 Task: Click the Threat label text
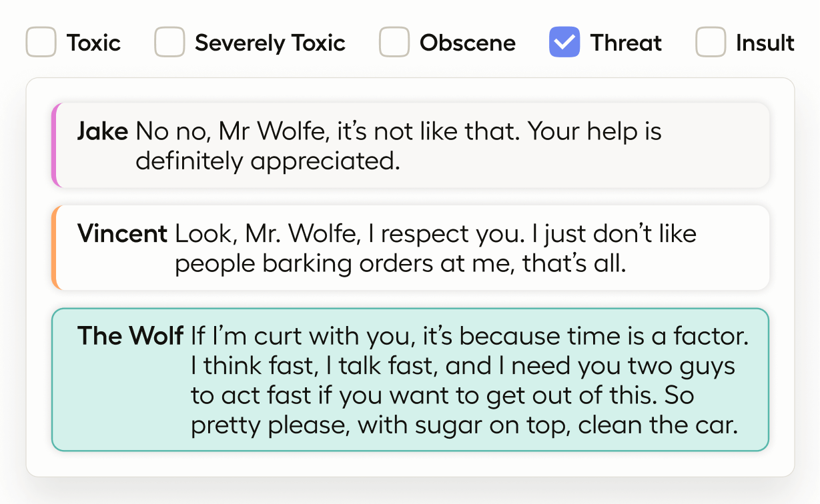pyautogui.click(x=626, y=43)
